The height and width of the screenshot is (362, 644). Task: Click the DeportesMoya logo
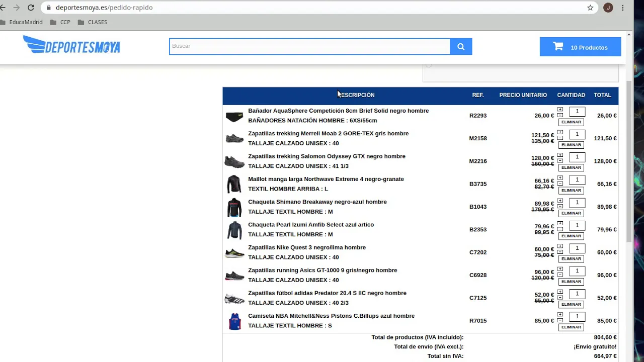pyautogui.click(x=71, y=45)
